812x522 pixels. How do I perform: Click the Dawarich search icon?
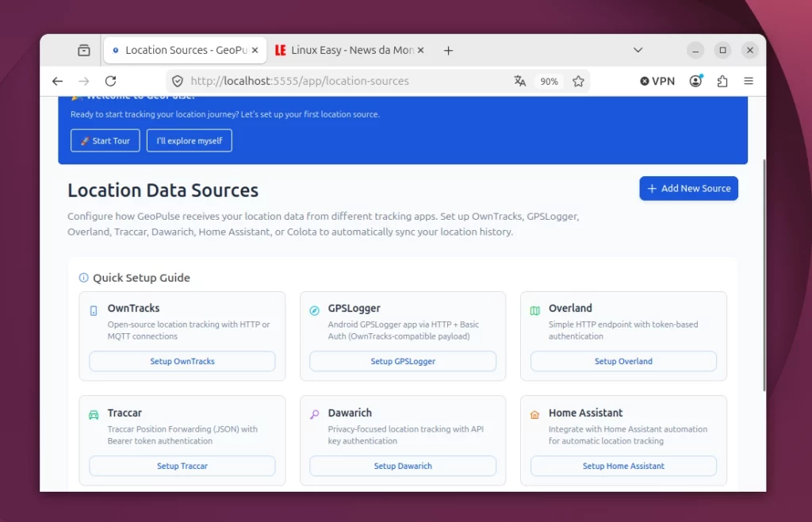314,414
